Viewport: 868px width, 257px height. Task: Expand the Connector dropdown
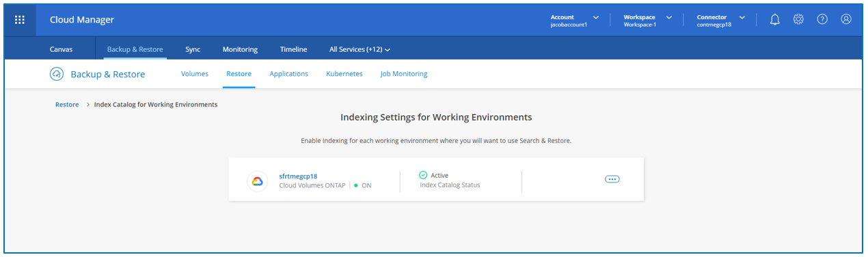tap(721, 21)
